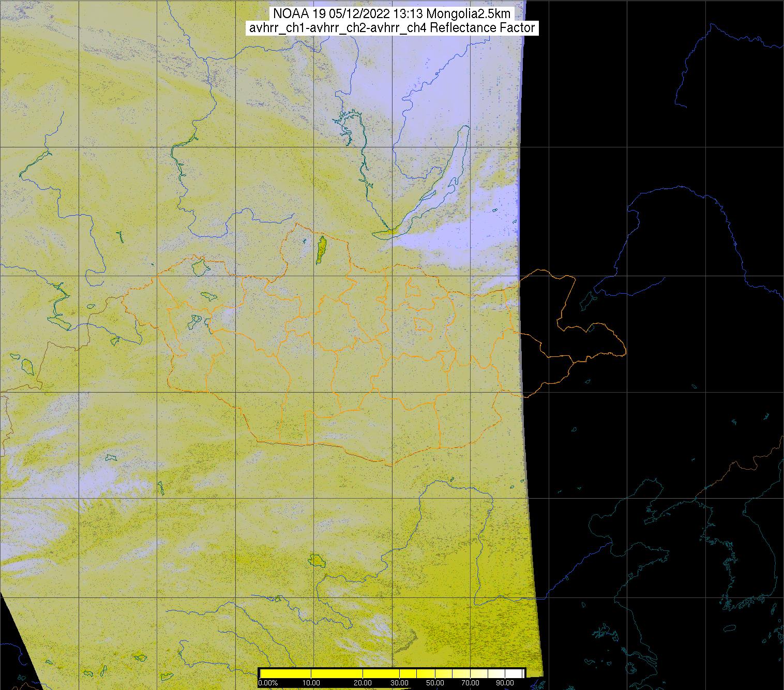The image size is (784, 690).
Task: Click the green Lake Khövsgöl in northern Mongolia
Action: 321,250
